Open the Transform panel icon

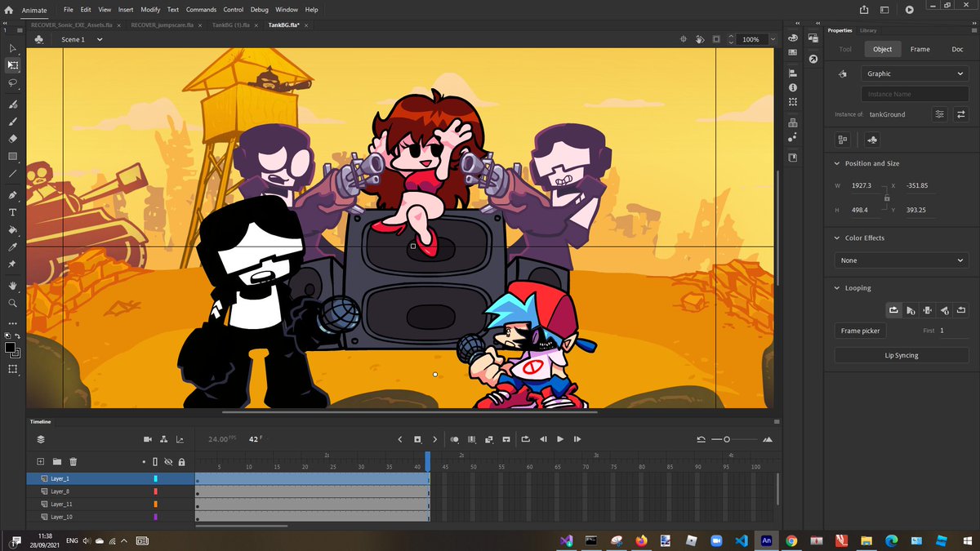click(x=792, y=102)
